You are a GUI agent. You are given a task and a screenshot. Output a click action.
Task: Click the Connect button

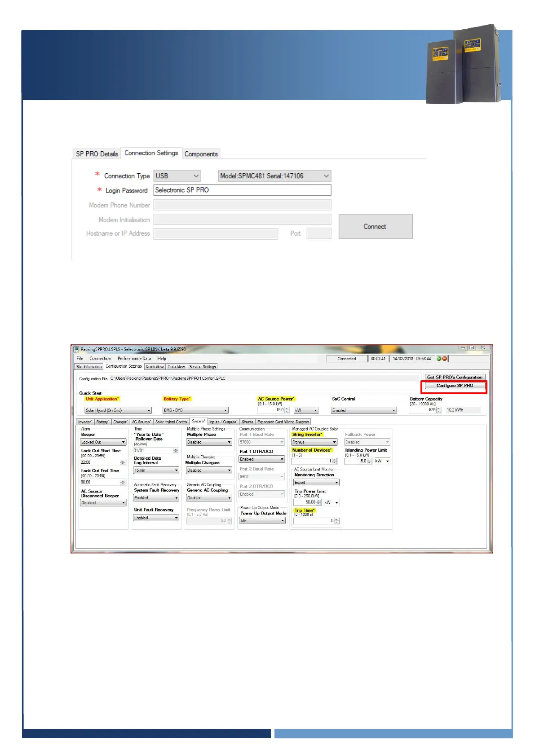pos(375,227)
